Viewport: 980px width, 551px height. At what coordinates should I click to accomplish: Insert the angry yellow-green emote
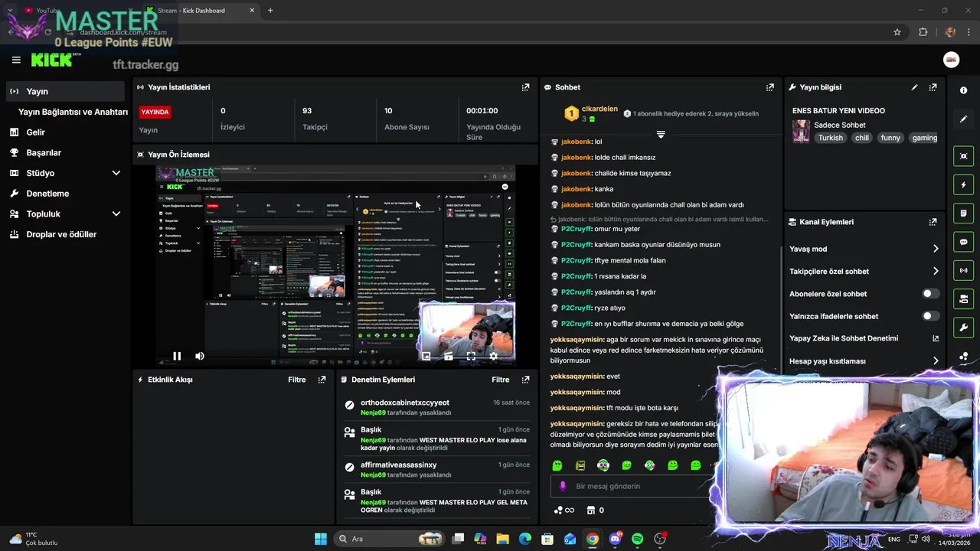(x=580, y=465)
